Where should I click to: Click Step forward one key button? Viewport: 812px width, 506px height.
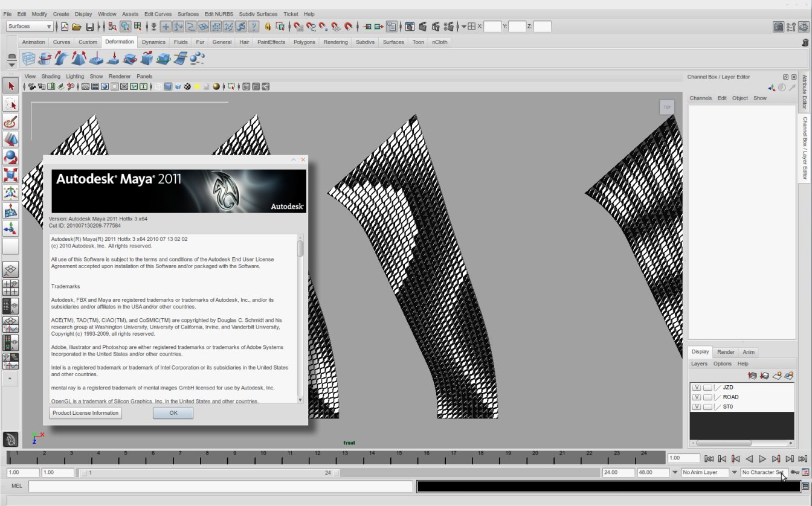(x=776, y=459)
